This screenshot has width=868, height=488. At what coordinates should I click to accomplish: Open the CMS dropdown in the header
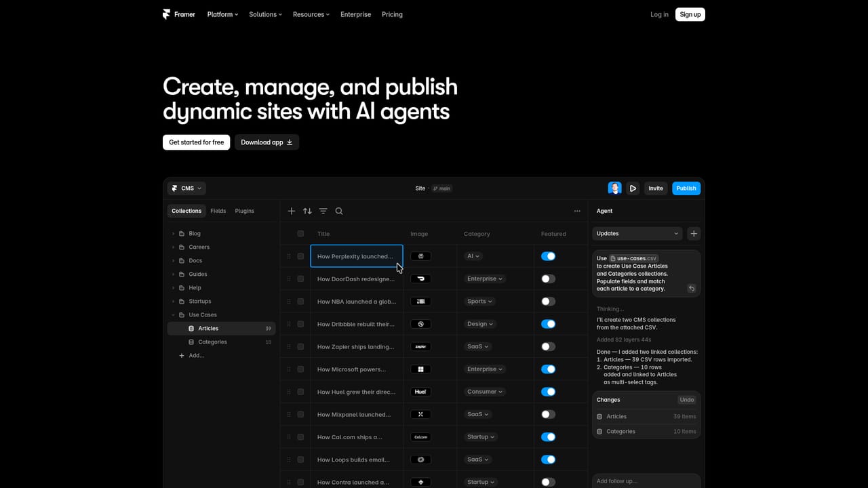coord(186,188)
